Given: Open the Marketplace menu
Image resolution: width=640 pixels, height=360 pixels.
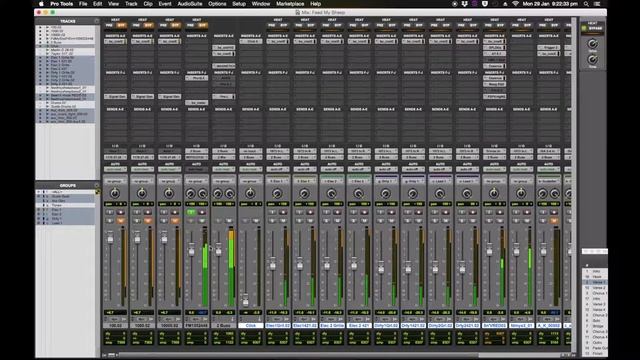Looking at the screenshot, I should (x=290, y=4).
